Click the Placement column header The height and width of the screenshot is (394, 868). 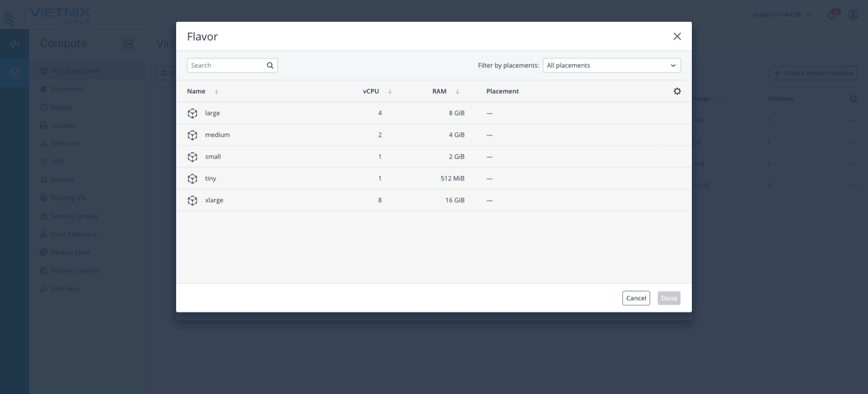502,91
